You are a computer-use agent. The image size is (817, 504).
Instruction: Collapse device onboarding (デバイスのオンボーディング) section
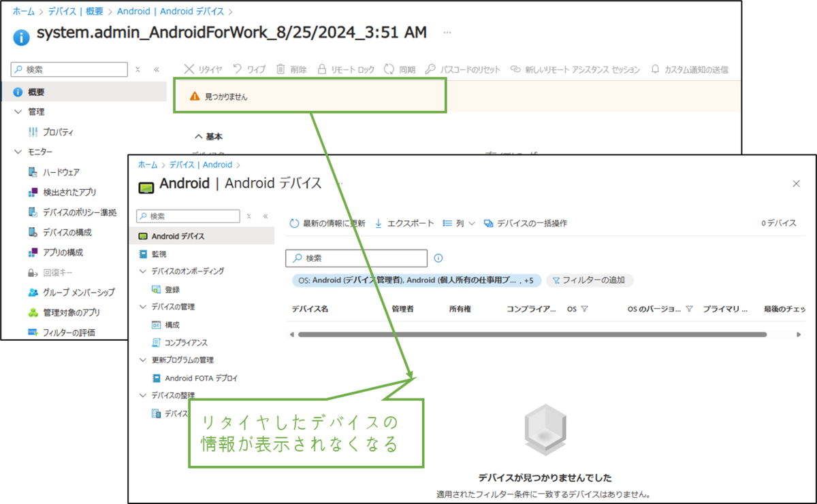click(x=142, y=271)
